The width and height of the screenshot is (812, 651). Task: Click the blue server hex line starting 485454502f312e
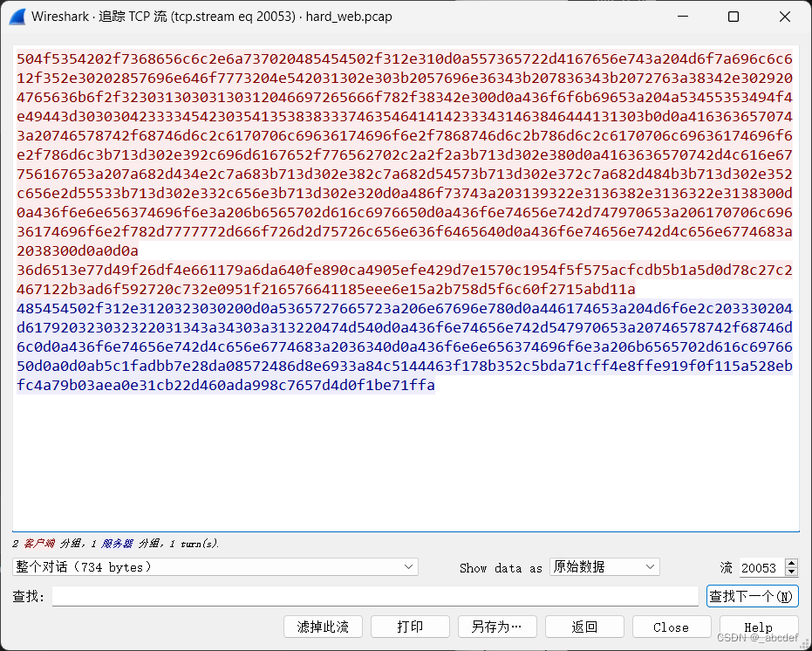405,308
